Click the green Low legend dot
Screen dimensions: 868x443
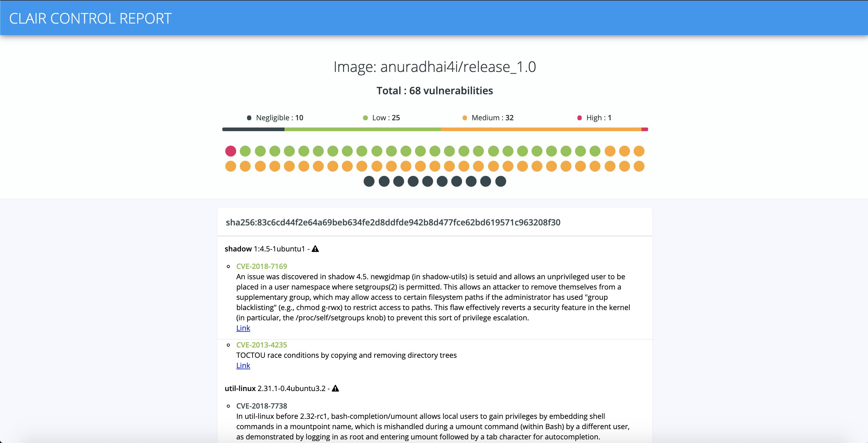click(365, 118)
